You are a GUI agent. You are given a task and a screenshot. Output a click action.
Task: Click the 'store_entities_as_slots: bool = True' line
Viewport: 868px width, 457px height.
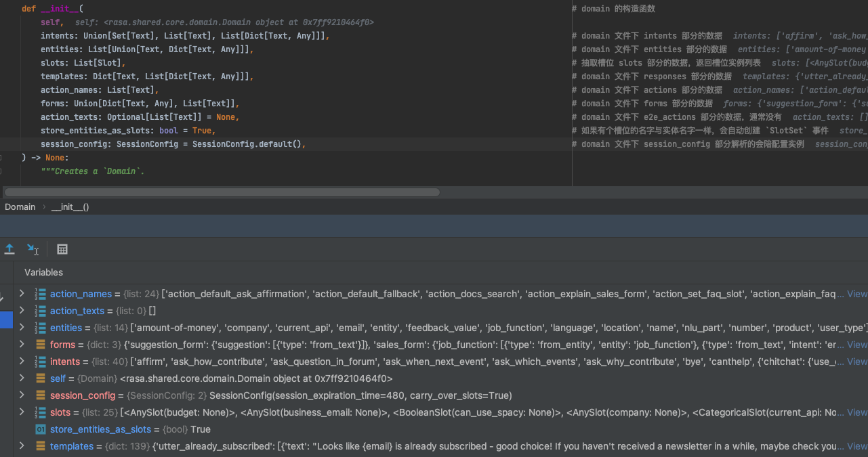128,131
